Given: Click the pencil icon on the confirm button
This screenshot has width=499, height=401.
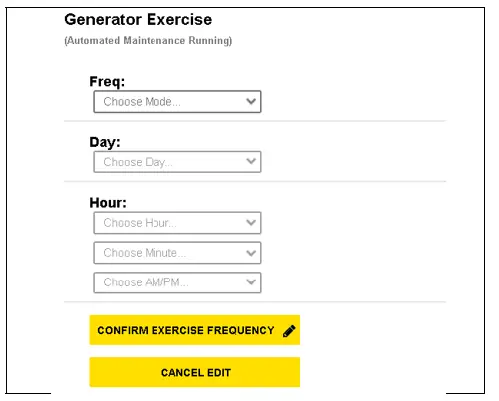Looking at the screenshot, I should point(289,331).
